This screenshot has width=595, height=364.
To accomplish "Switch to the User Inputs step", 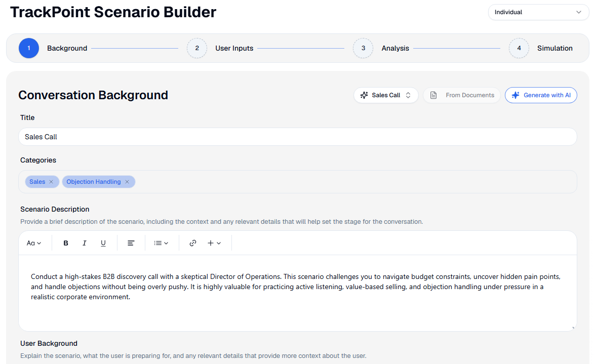I will [234, 48].
